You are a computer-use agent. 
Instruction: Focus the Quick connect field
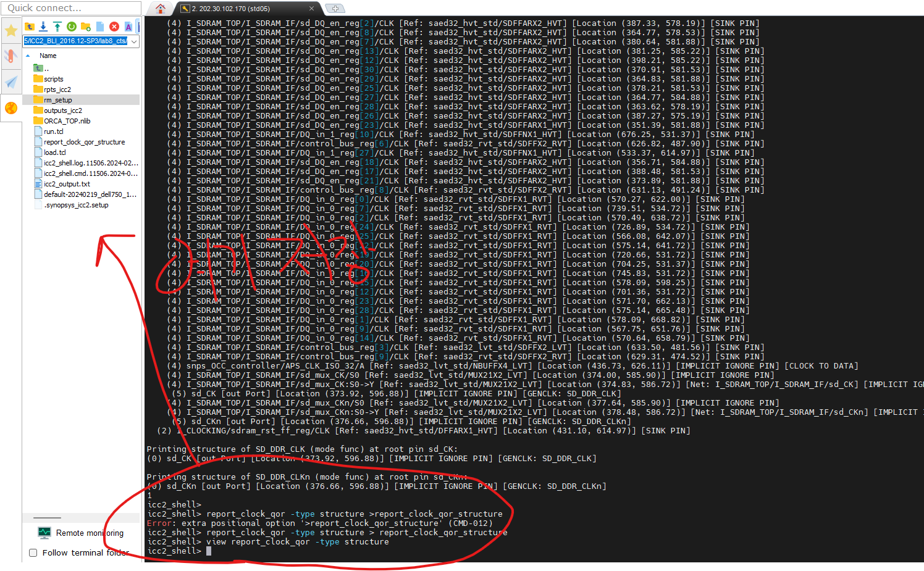click(71, 8)
